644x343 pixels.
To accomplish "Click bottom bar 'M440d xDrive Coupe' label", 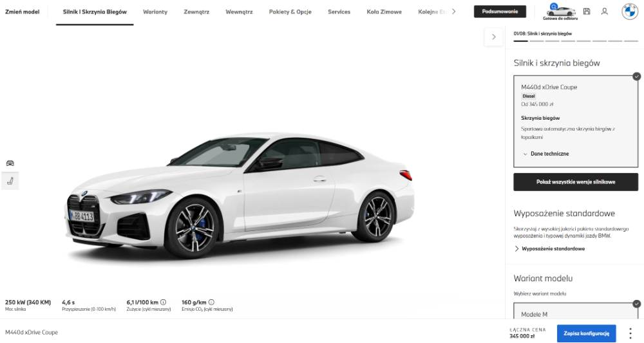I will [31, 332].
